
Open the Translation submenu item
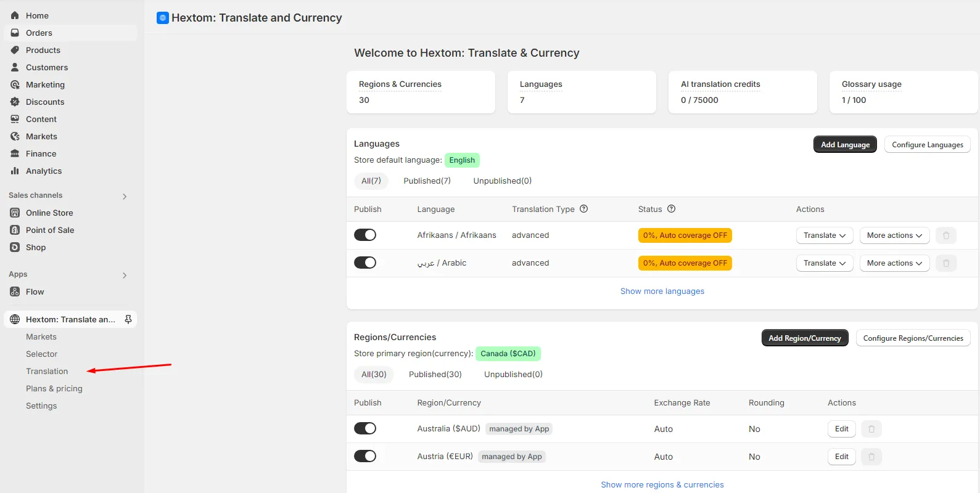(47, 372)
